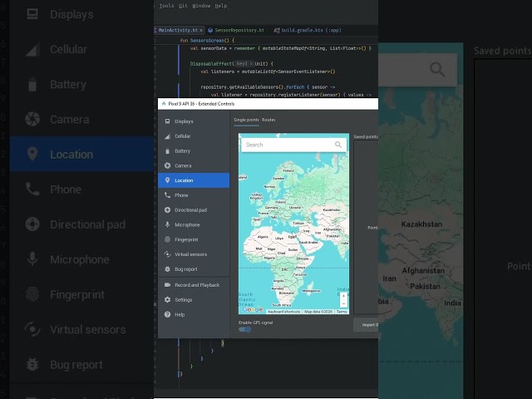532x399 pixels.
Task: Click the Madagascar label on the map
Action: click(311, 291)
